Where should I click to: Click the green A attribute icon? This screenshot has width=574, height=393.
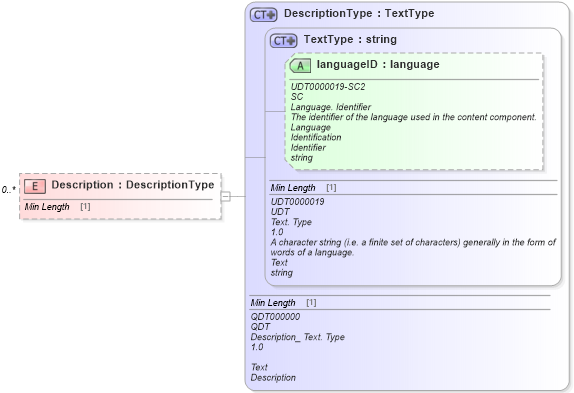300,66
